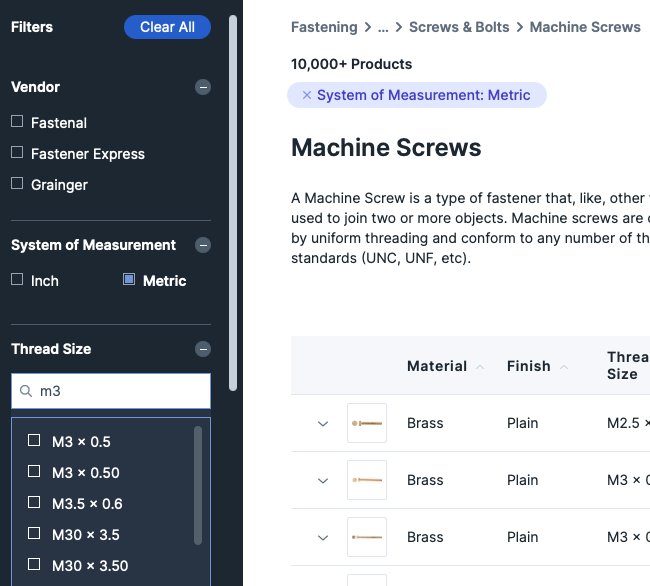The height and width of the screenshot is (586, 650).
Task: Expand the second Brass Plain row
Action: (x=323, y=481)
